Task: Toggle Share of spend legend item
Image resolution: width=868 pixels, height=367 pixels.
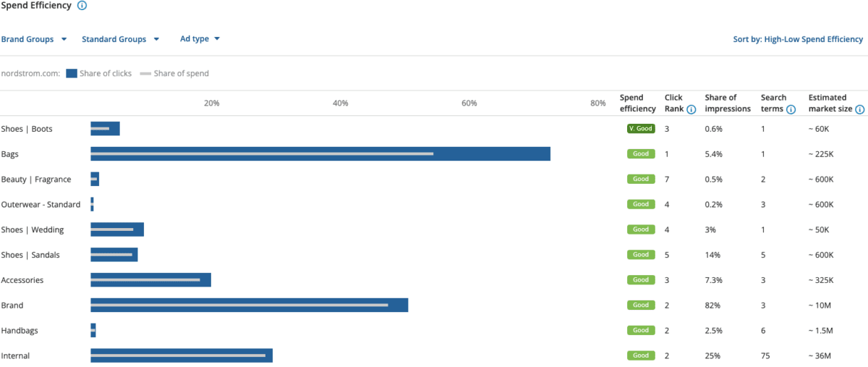Action: [x=174, y=73]
